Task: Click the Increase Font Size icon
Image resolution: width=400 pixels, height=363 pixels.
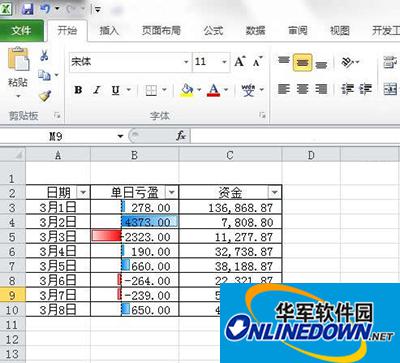Action: coord(240,62)
